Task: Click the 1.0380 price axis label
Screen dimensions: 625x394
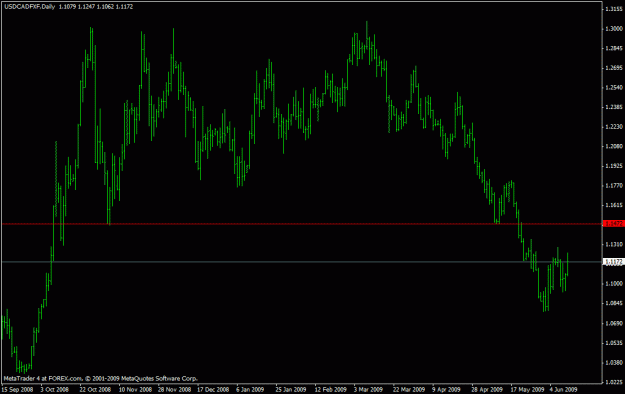Action: point(615,362)
